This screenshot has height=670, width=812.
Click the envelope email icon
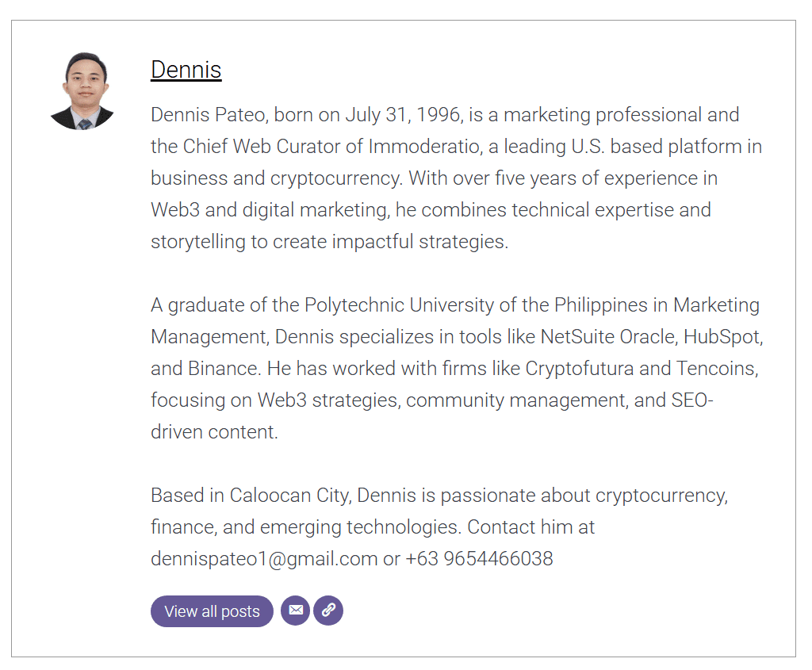click(x=295, y=611)
